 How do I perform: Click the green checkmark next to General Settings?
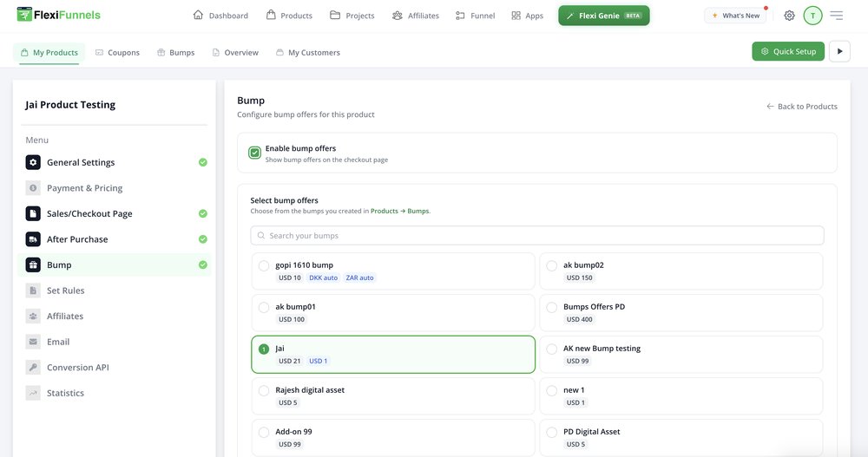203,162
